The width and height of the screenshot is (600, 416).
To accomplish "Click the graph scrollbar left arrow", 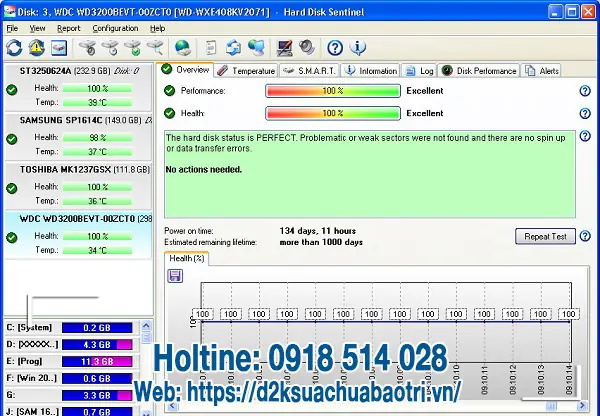I will click(172, 406).
